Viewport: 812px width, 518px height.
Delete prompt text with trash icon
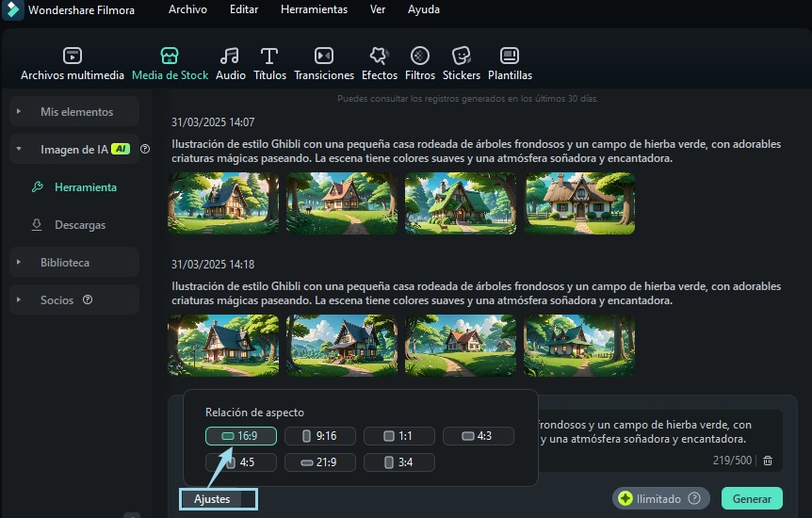point(768,461)
